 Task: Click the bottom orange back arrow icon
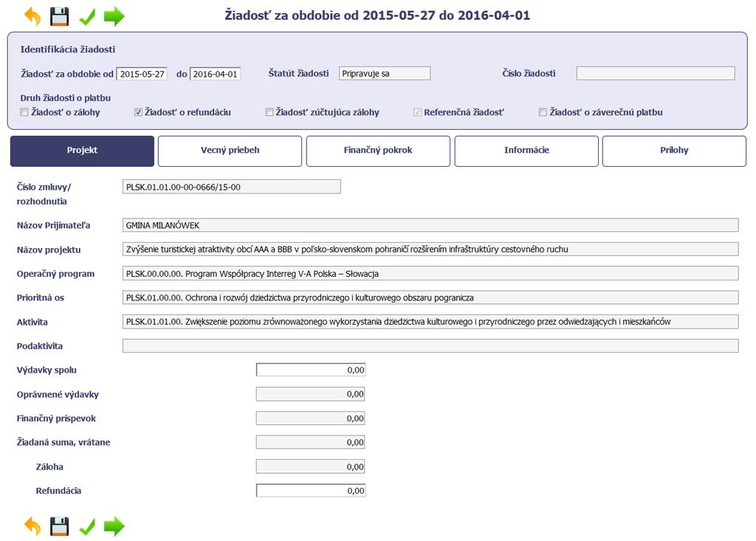pyautogui.click(x=32, y=526)
